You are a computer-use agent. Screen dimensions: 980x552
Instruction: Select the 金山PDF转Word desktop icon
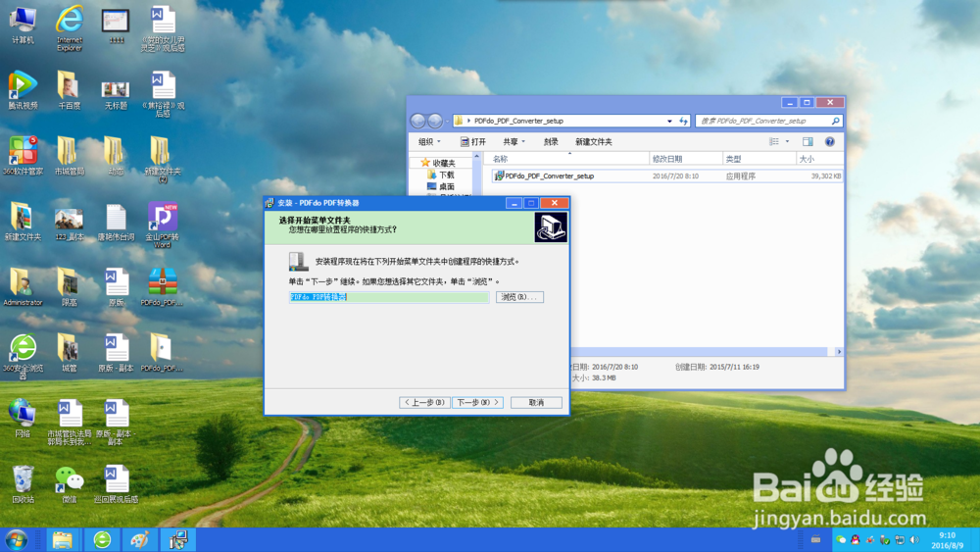[162, 226]
